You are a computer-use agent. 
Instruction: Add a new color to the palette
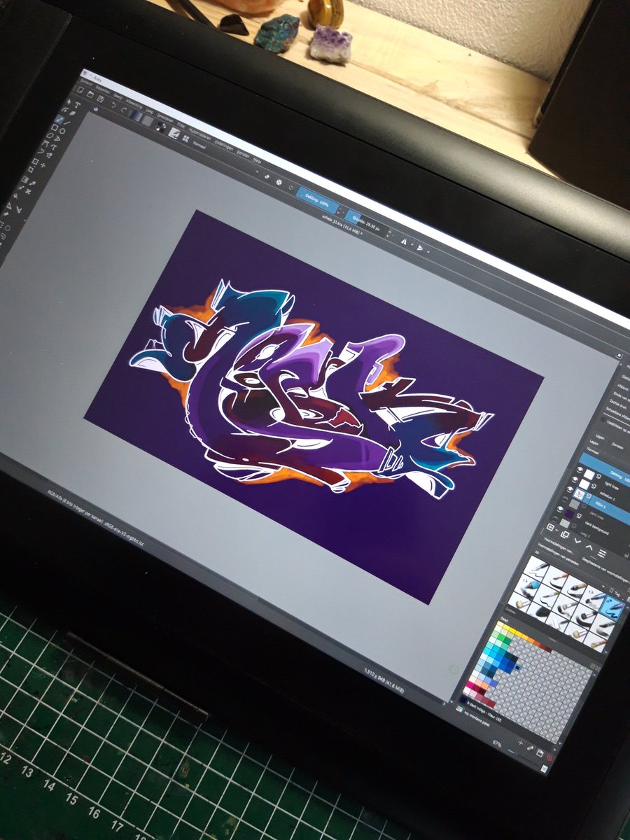pos(521,743)
